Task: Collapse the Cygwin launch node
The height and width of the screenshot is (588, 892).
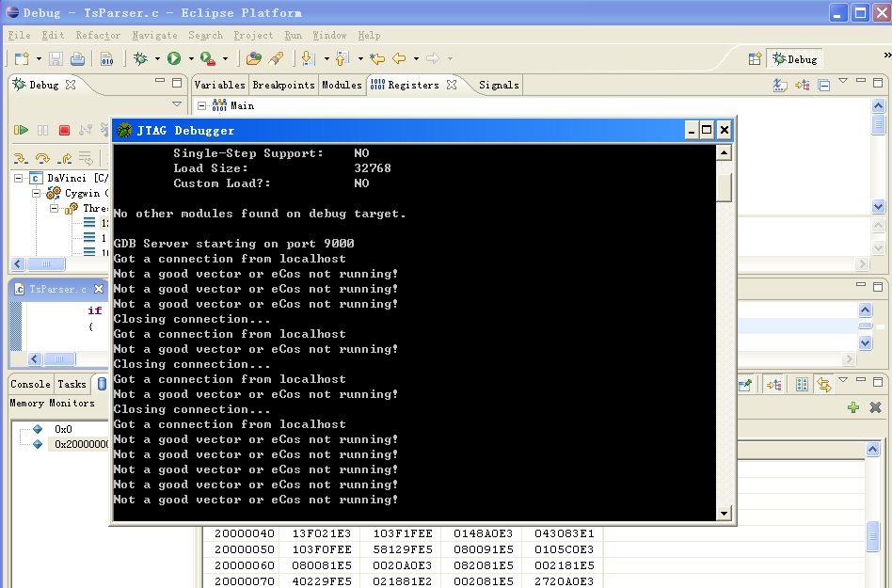Action: 36,193
